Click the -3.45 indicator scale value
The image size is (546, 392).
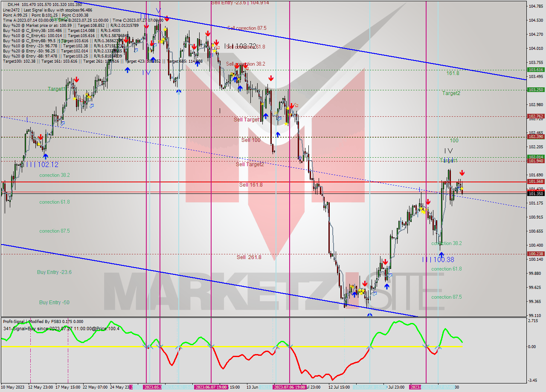(x=532, y=380)
